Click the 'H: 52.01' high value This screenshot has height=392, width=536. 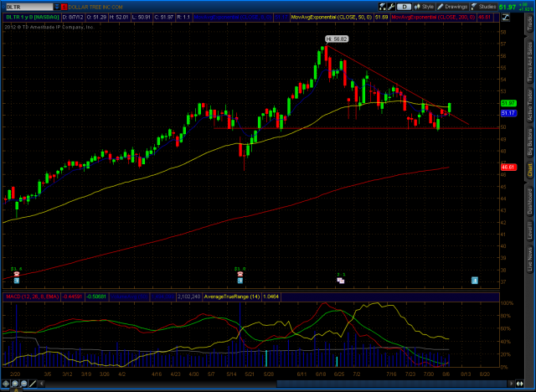pyautogui.click(x=119, y=17)
